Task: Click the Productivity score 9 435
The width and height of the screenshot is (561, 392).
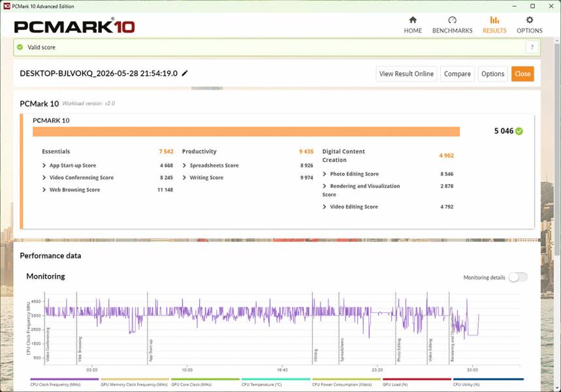Action: pos(306,152)
